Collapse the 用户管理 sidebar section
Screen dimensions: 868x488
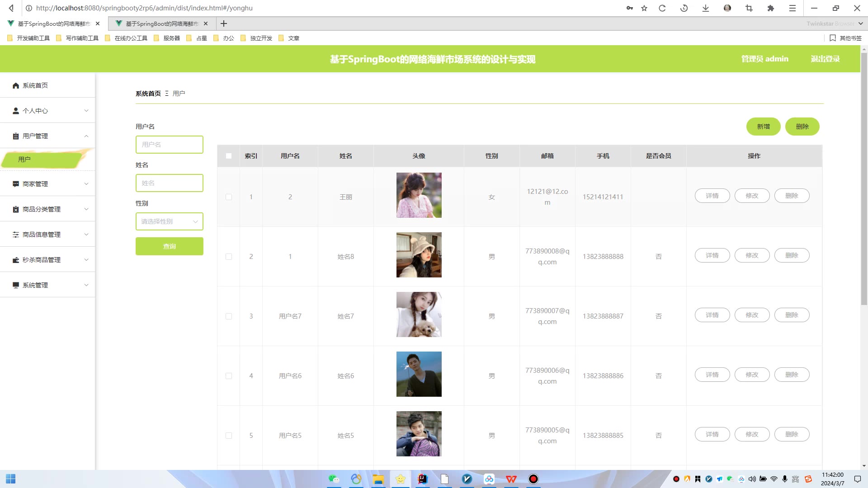pyautogui.click(x=47, y=136)
